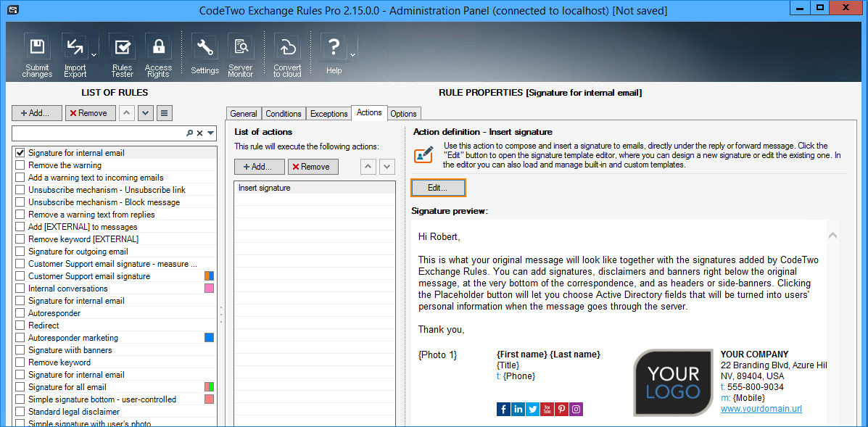
Task: Click the pink color tag on Internal conversations
Action: [210, 288]
